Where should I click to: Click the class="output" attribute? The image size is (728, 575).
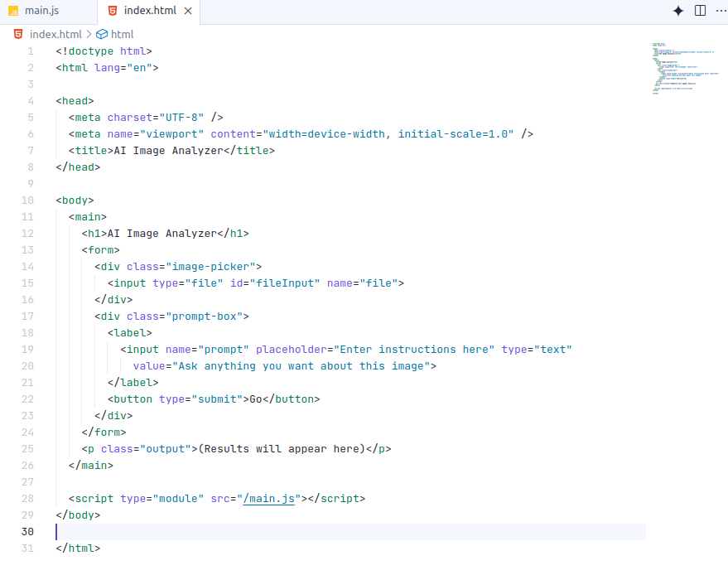[146, 449]
